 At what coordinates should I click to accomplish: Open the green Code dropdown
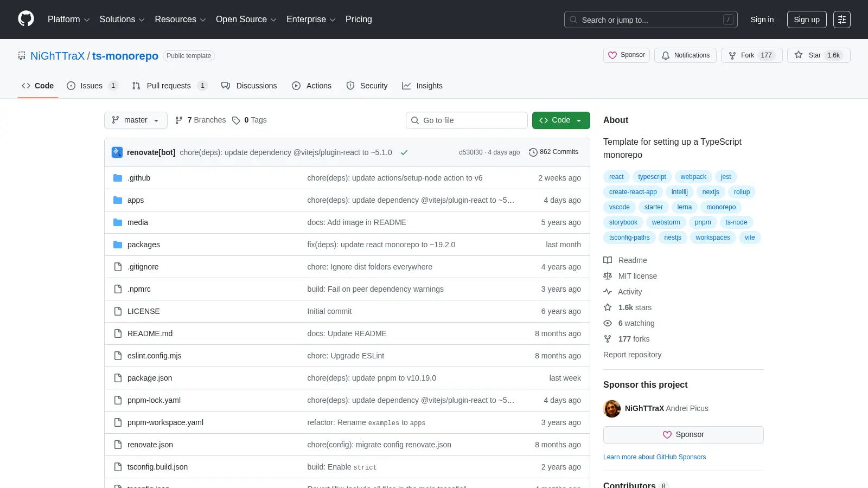[x=561, y=120]
